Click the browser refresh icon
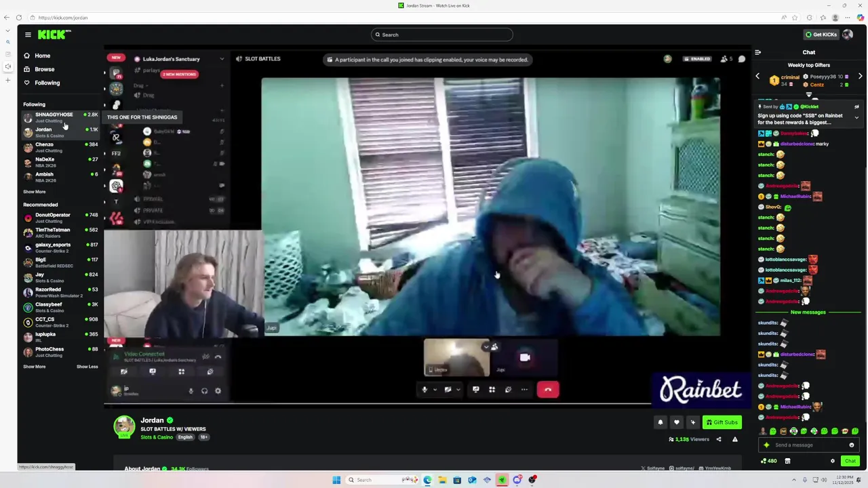The width and height of the screenshot is (868, 488). [x=18, y=18]
